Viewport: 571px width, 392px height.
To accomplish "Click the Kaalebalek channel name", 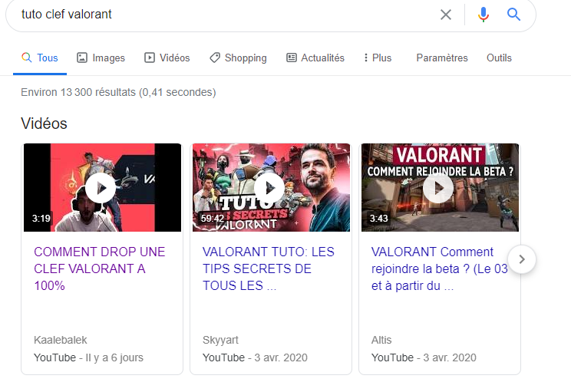I will [60, 340].
